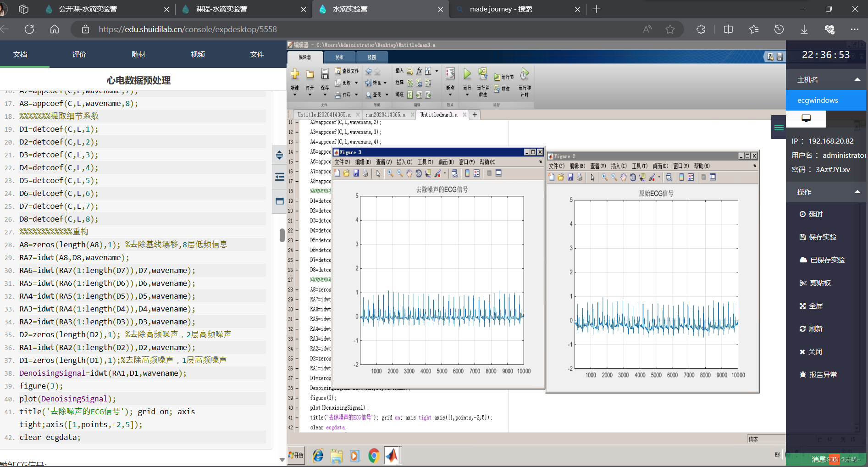Click the back navigation arrow in the editor ribbon
The width and height of the screenshot is (868, 467).
point(368,71)
